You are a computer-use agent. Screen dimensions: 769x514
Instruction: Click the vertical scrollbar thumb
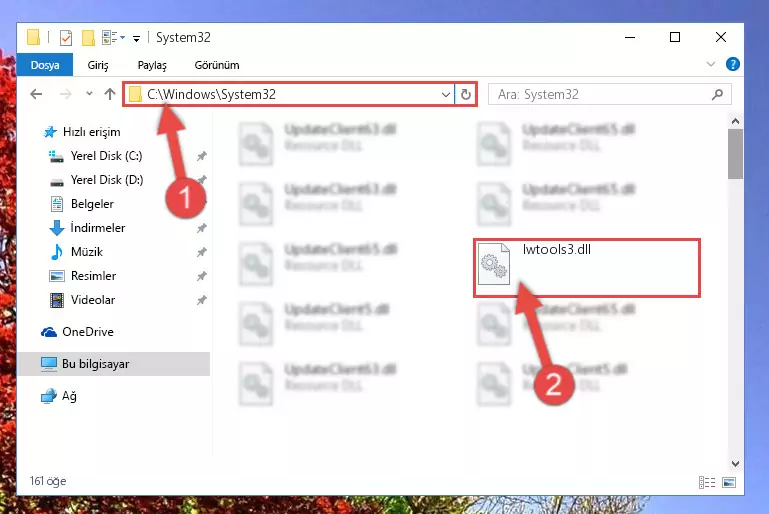coord(735,154)
